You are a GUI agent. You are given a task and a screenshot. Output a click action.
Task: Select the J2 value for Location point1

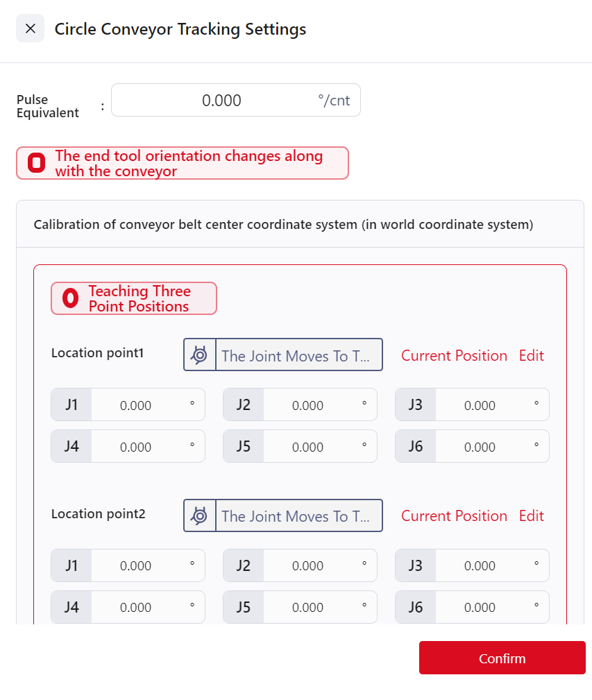coord(308,405)
